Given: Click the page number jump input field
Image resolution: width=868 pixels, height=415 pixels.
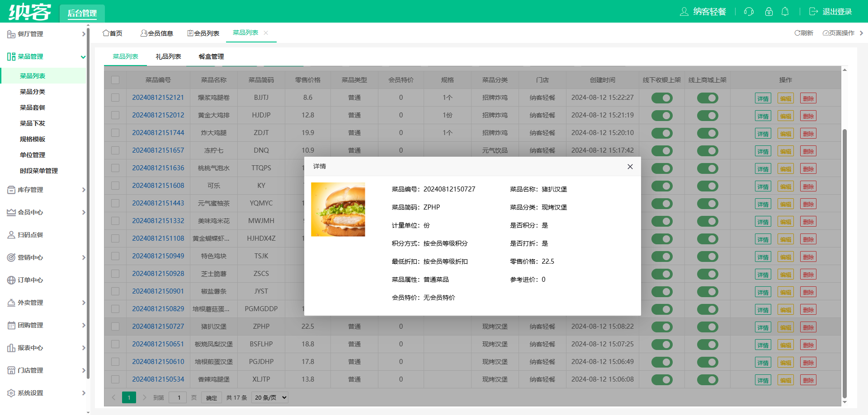Looking at the screenshot, I should (178, 397).
